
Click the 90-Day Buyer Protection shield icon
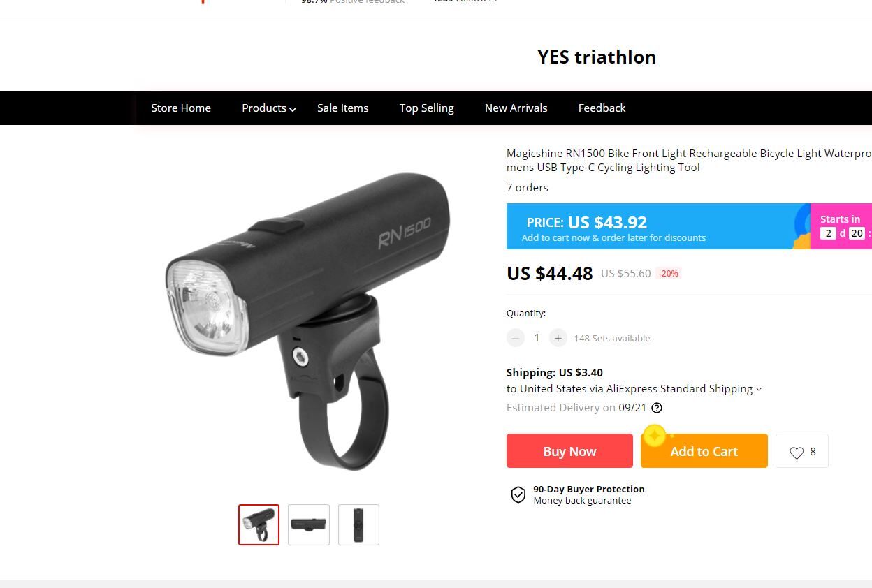518,494
